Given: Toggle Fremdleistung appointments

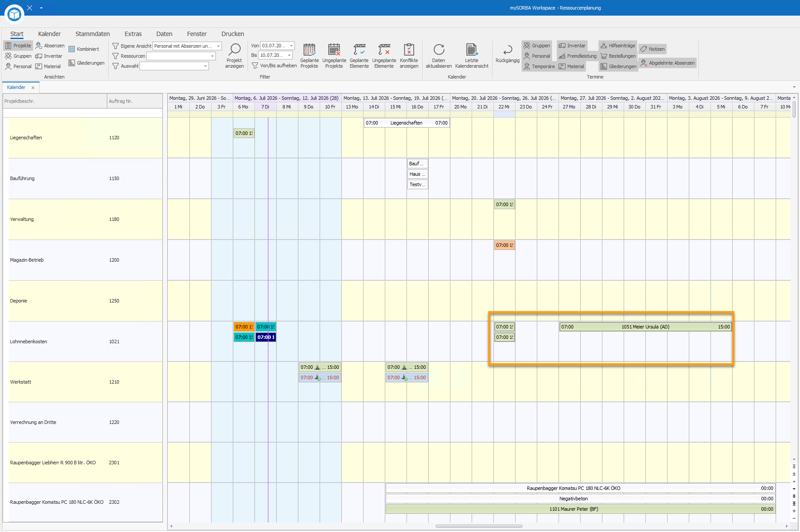Looking at the screenshot, I should click(x=577, y=56).
